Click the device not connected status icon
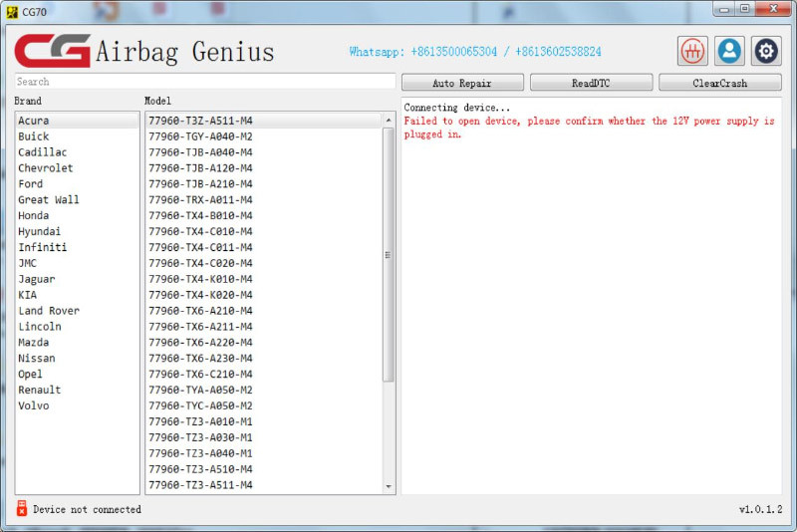This screenshot has height=532, width=797. pyautogui.click(x=21, y=508)
